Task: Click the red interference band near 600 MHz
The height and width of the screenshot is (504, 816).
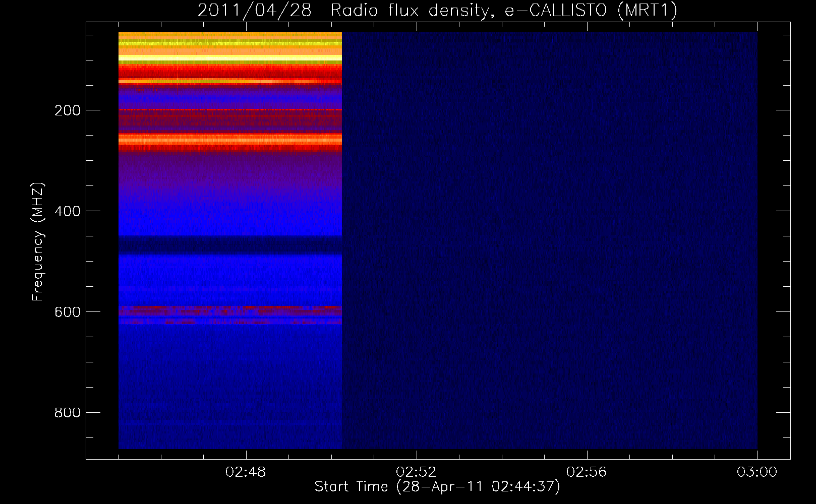Action: pos(230,310)
